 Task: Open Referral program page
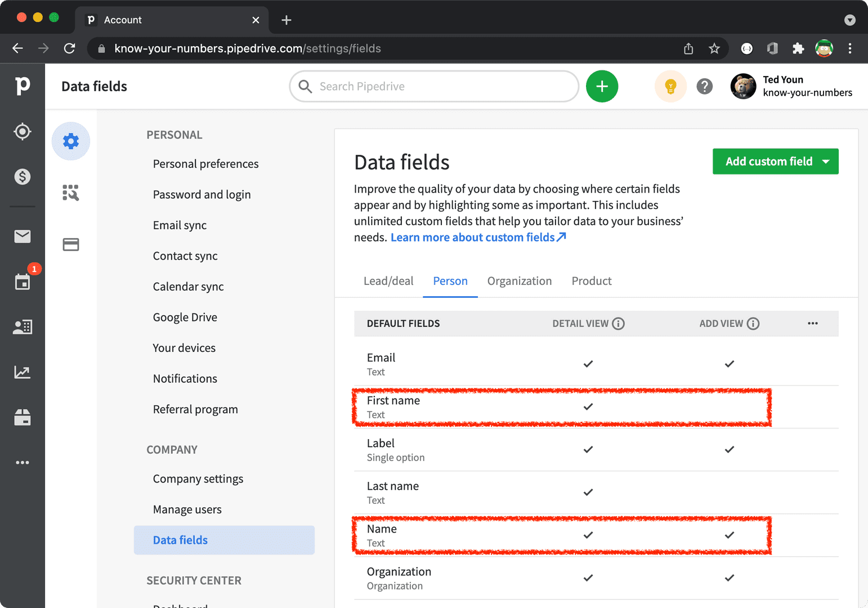195,409
